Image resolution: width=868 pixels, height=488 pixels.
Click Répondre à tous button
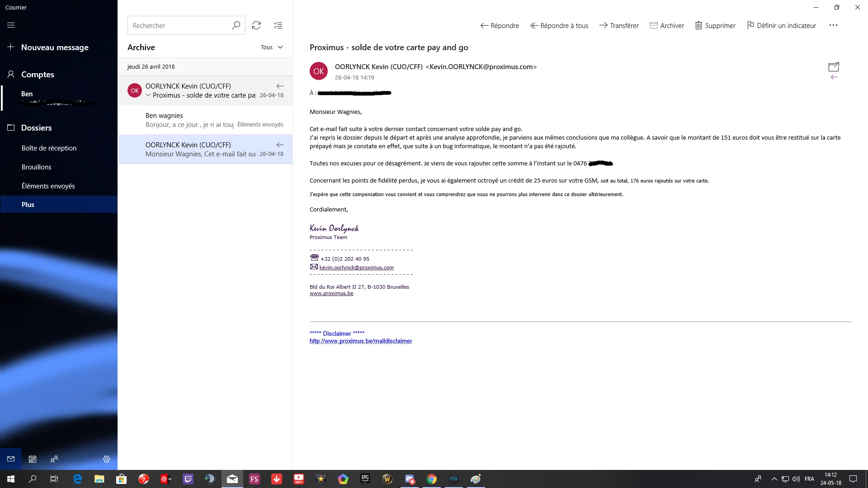tap(559, 25)
